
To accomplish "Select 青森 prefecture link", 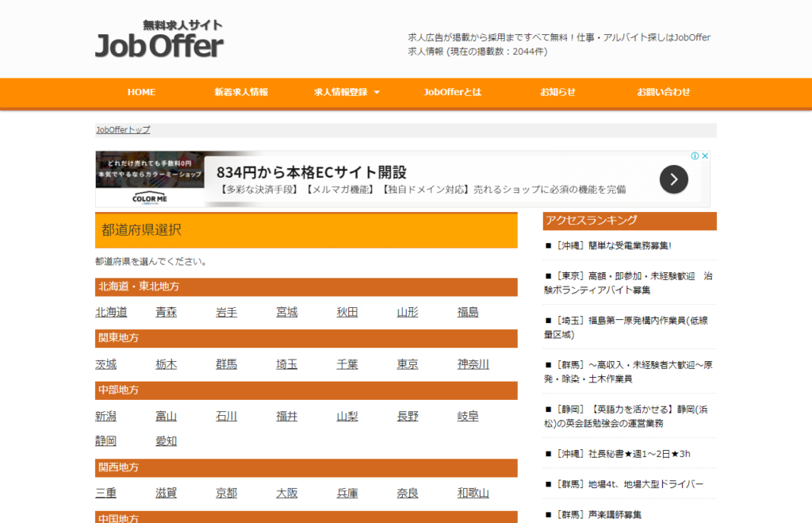I will click(167, 312).
